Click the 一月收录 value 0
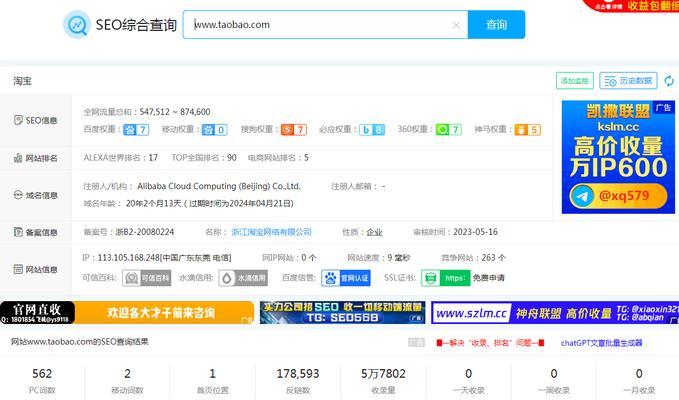 tap(639, 373)
